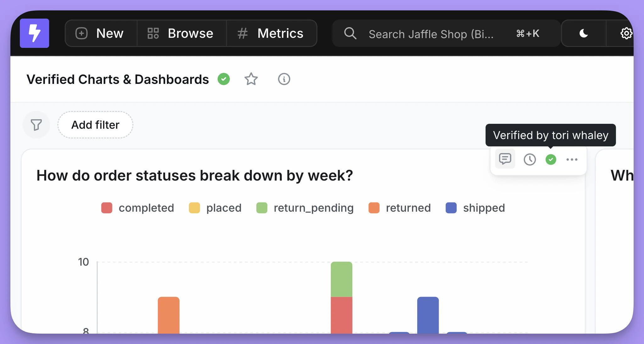Click the shipped blue legend swatch
The width and height of the screenshot is (644, 344).
click(x=451, y=208)
